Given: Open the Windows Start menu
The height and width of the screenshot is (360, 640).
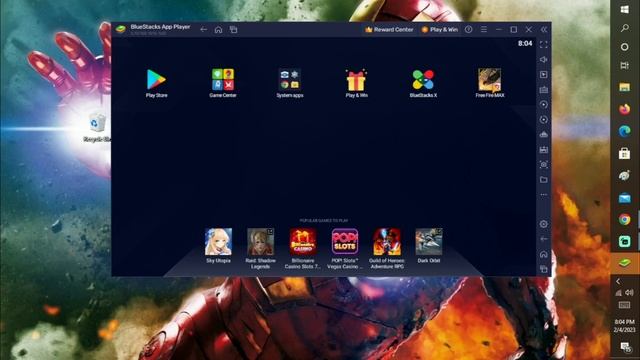Looking at the screenshot, I should [624, 9].
